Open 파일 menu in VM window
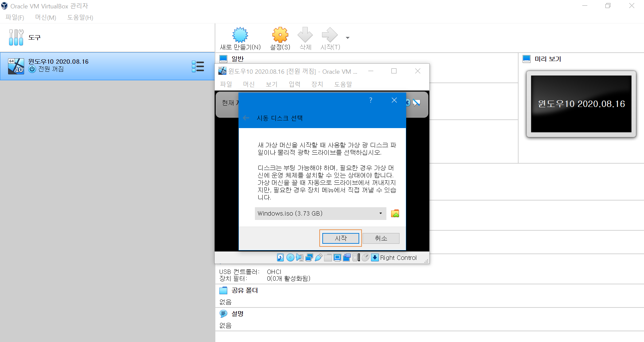This screenshot has width=644, height=342. [x=226, y=84]
